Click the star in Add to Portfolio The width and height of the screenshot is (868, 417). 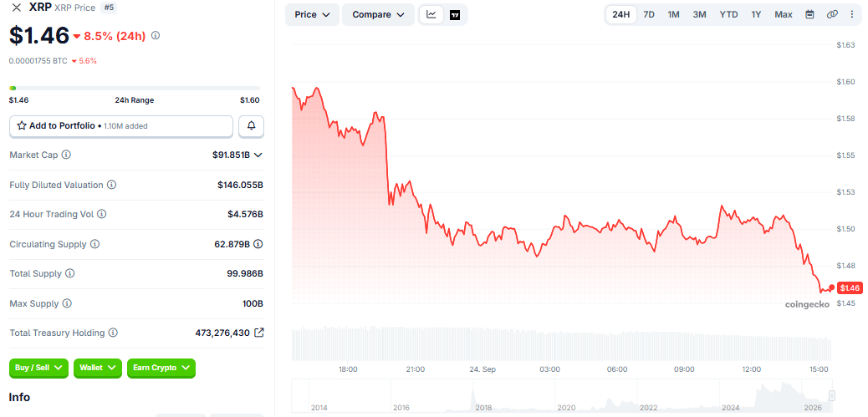click(x=22, y=125)
